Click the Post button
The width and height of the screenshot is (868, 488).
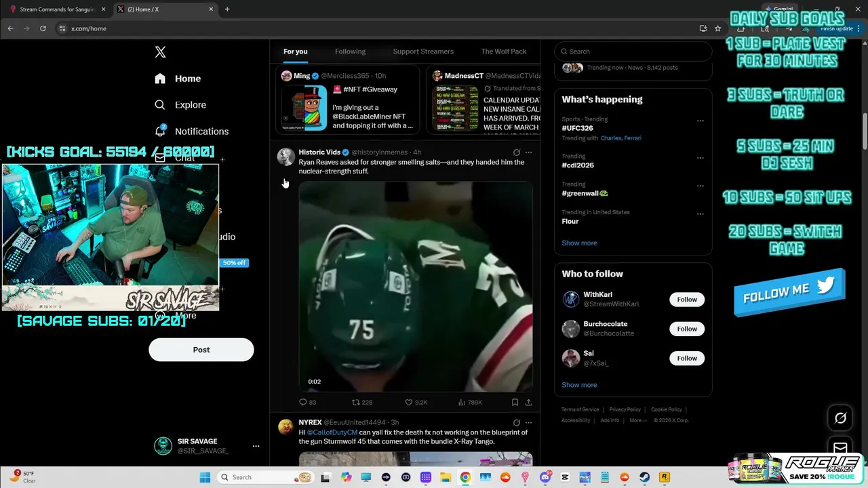point(201,350)
